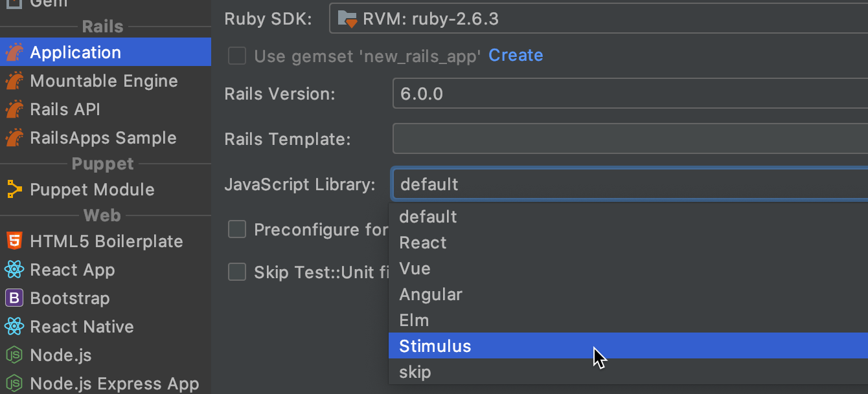
Task: Choose Vue in the JavaScript Library list
Action: [x=415, y=268]
